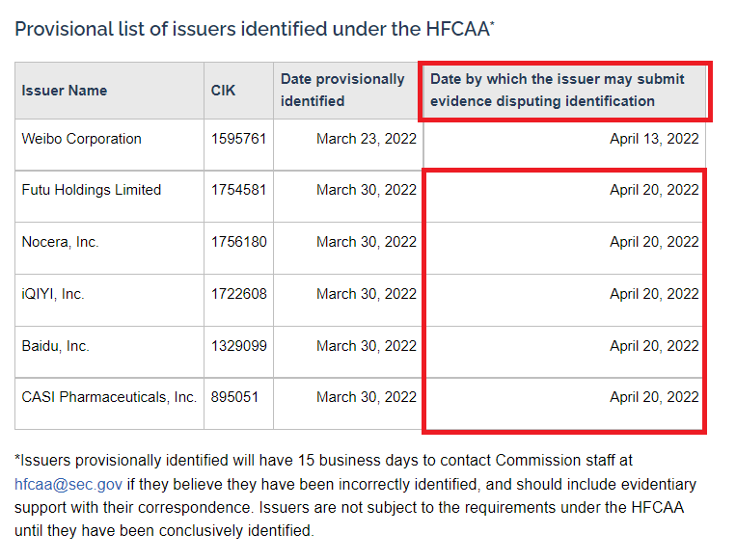Screen dimensions: 736x560
Task: Click CIK number 1754581
Action: point(239,190)
